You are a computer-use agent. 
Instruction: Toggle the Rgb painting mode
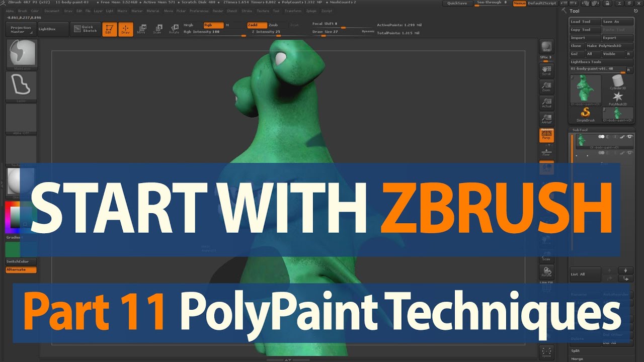tap(213, 25)
